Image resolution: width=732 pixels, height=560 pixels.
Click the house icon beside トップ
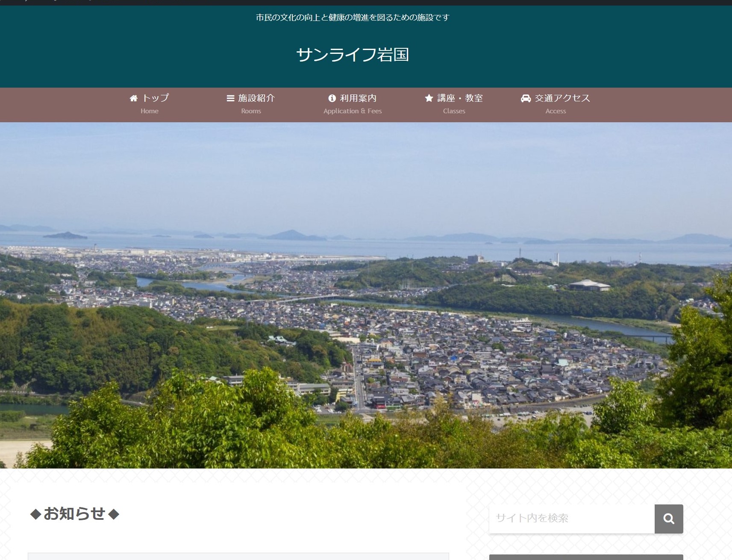134,98
